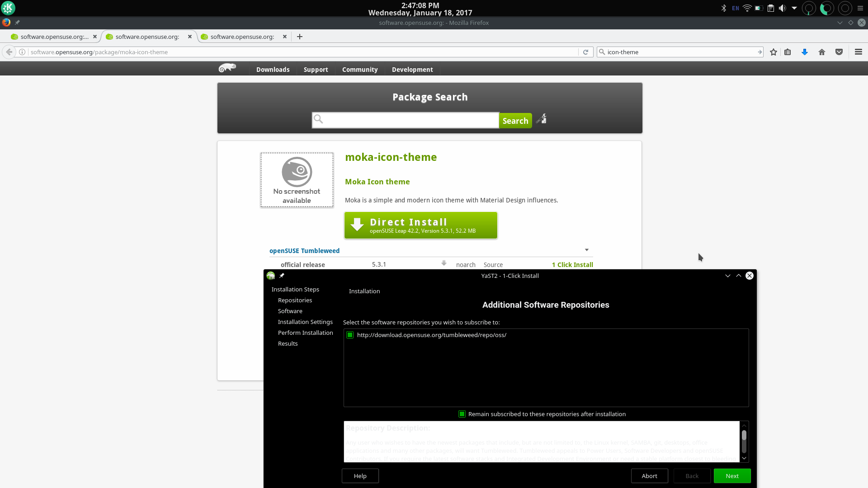Viewport: 868px width, 488px height.
Task: Close the first software.opensuse.org tab
Action: pyautogui.click(x=95, y=37)
